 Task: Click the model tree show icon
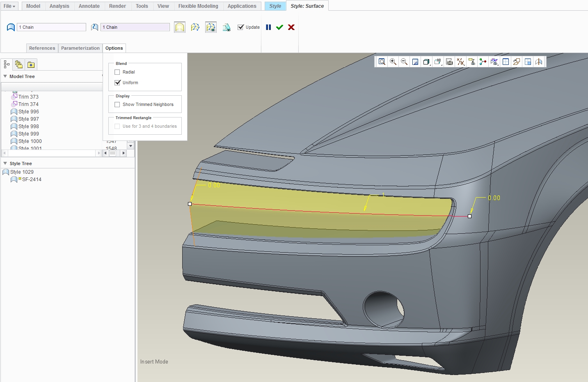coord(7,64)
